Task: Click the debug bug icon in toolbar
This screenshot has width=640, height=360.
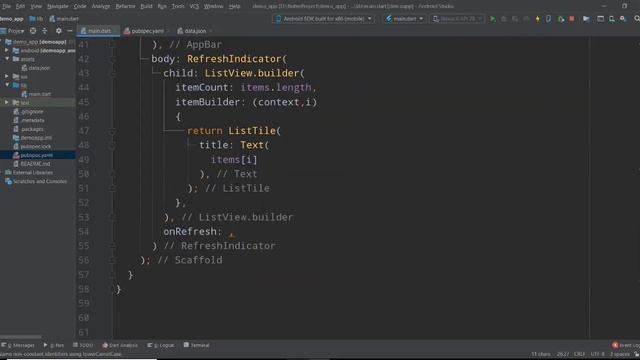Action: point(504,19)
